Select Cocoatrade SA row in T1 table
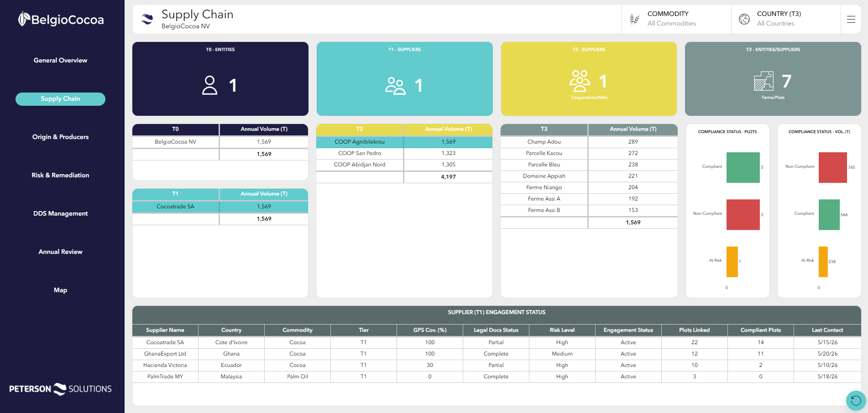 [x=220, y=206]
